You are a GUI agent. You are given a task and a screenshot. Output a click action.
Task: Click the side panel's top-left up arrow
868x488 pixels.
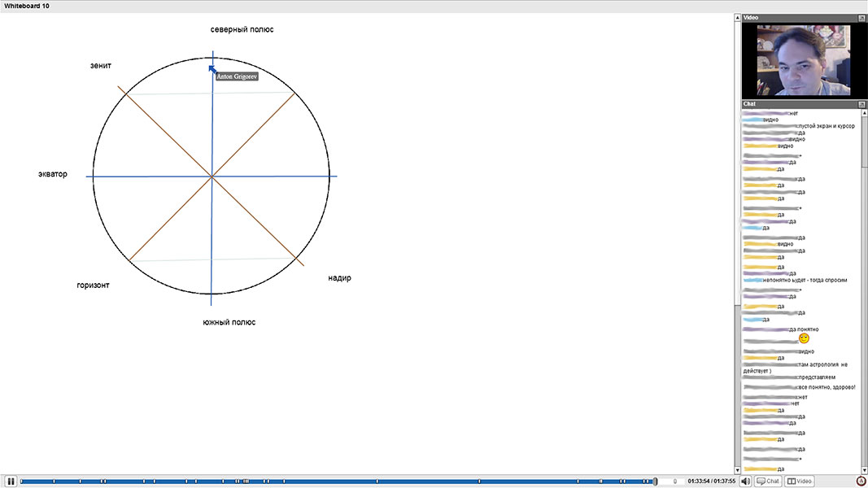738,17
